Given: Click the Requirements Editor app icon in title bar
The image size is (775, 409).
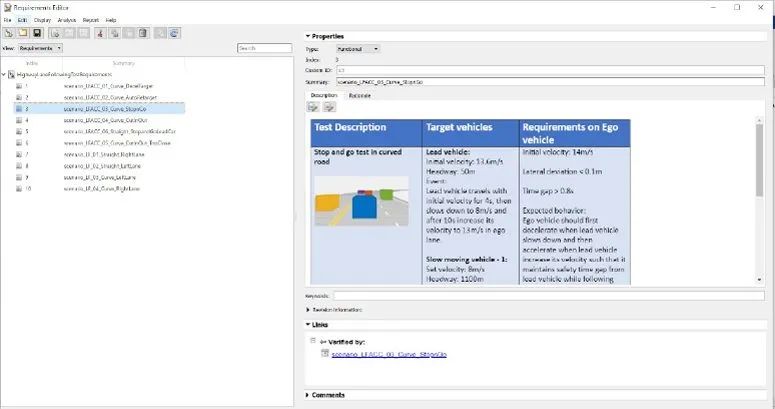Looking at the screenshot, I should point(7,7).
